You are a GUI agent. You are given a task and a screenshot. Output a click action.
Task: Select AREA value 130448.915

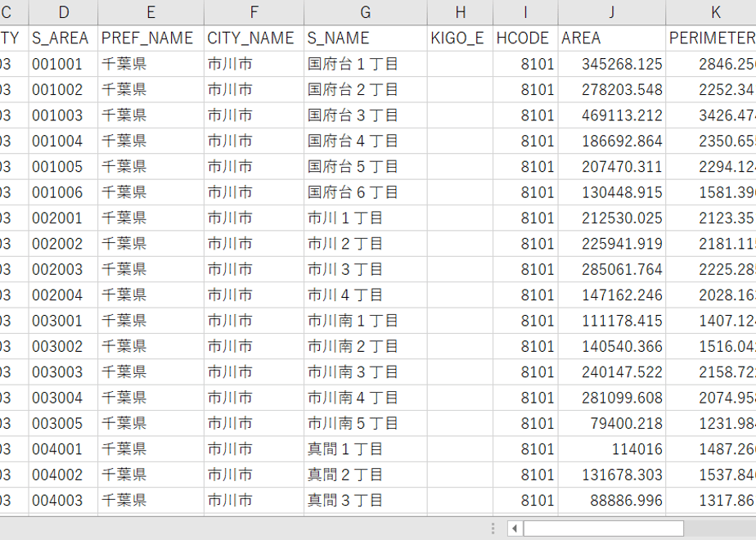(612, 192)
